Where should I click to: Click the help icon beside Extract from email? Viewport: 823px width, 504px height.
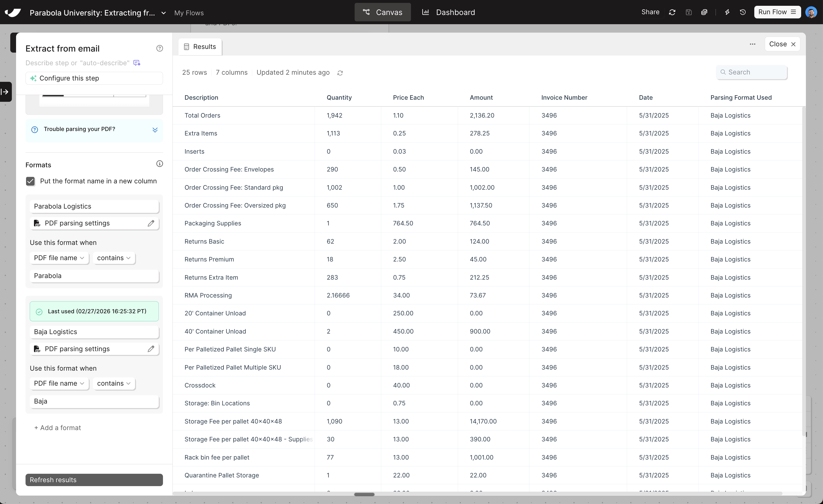click(x=160, y=48)
